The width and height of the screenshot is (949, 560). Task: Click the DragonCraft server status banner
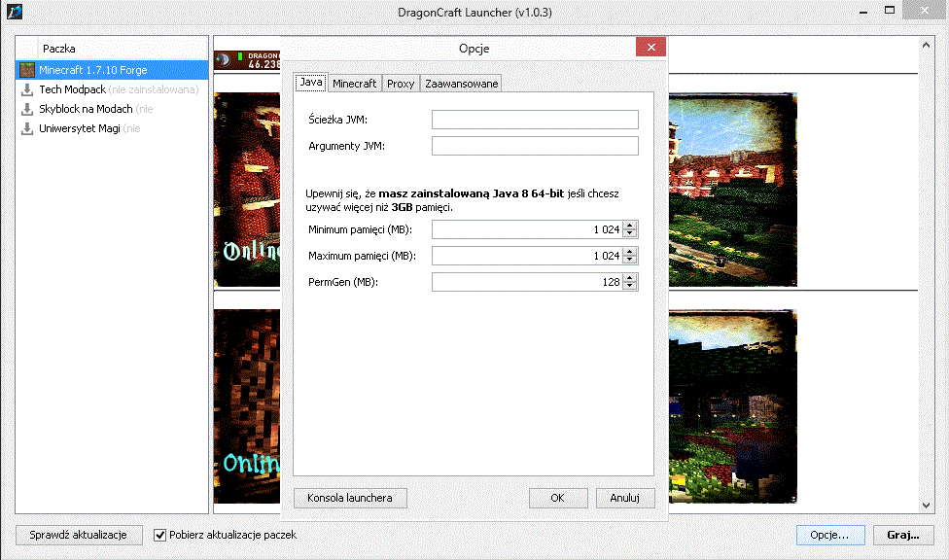[x=248, y=60]
